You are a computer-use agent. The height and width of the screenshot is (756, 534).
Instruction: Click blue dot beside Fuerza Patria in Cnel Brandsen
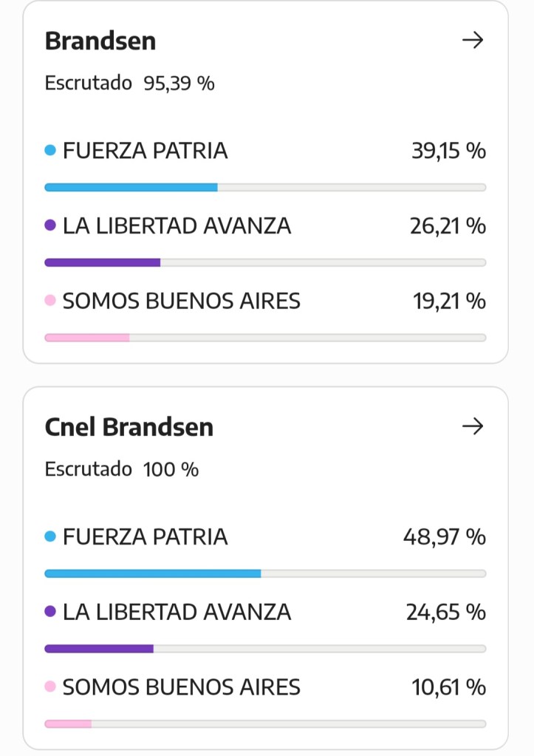point(50,537)
